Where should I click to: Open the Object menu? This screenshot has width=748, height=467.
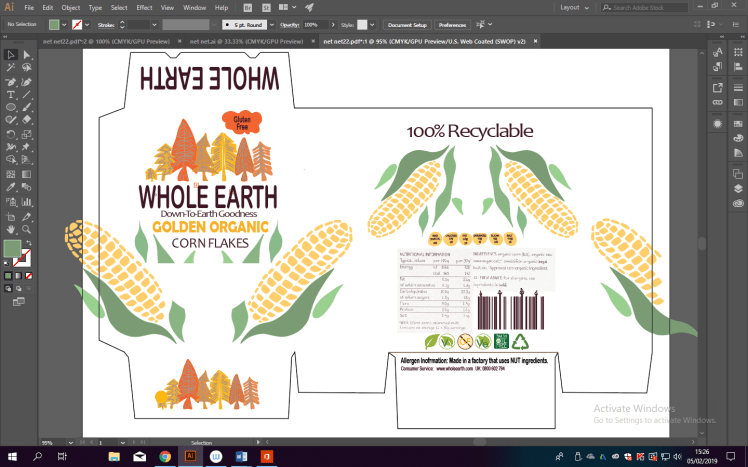point(71,8)
